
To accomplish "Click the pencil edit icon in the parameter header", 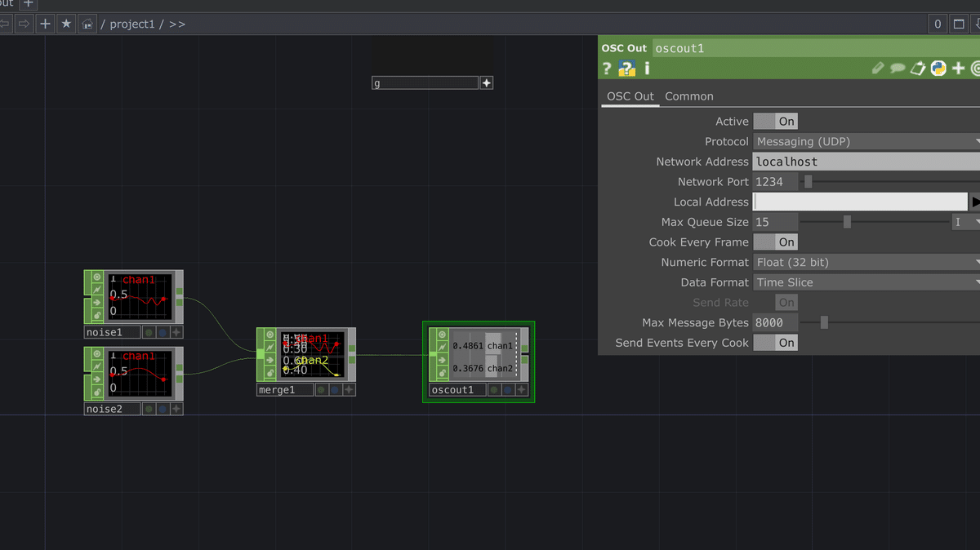I will coord(877,69).
